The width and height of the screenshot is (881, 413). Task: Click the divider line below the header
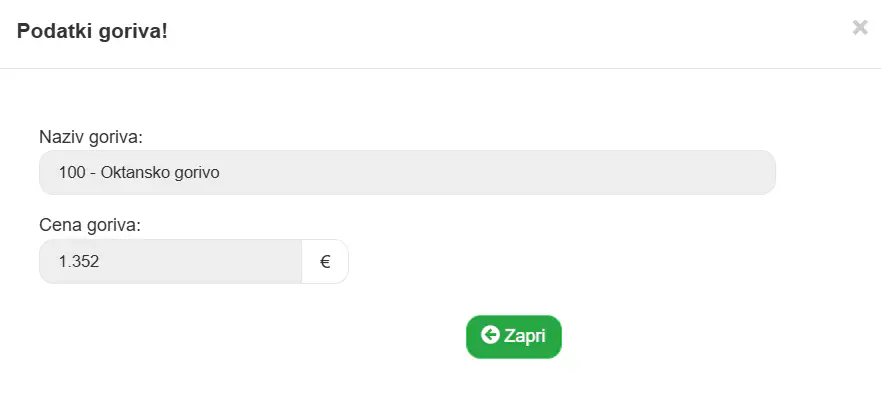click(440, 69)
